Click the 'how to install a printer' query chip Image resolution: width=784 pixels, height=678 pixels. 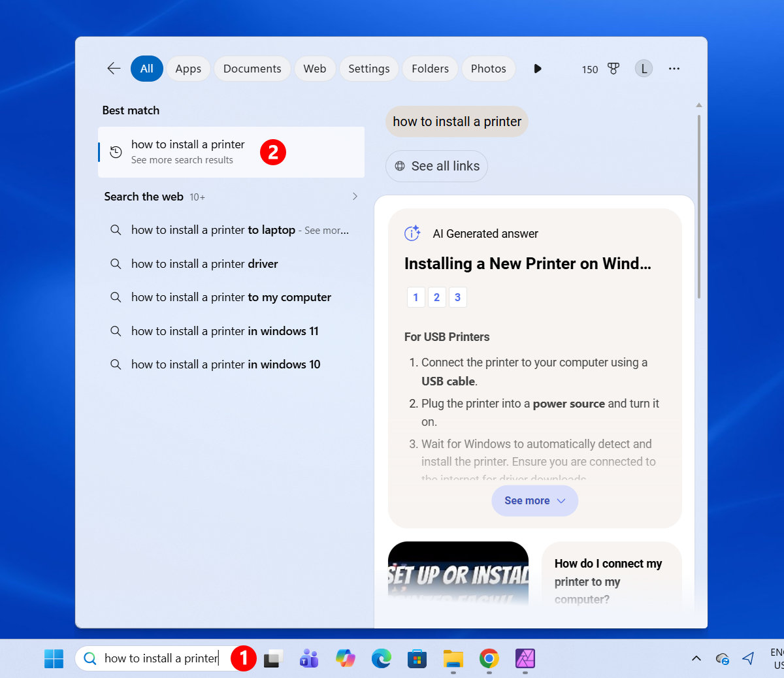coord(457,121)
